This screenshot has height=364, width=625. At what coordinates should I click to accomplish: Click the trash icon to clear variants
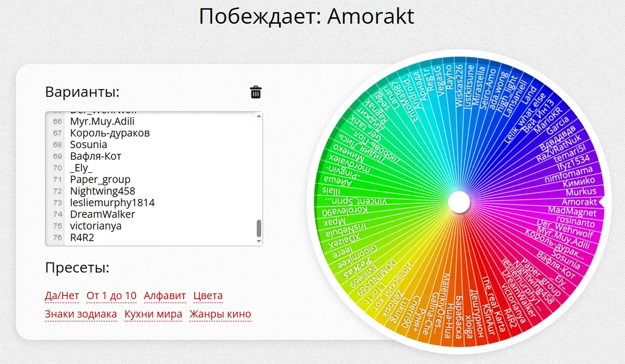(255, 92)
